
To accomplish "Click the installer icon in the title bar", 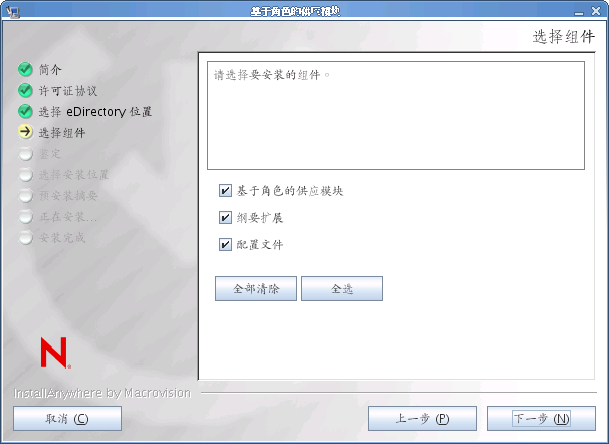I will click(x=13, y=11).
